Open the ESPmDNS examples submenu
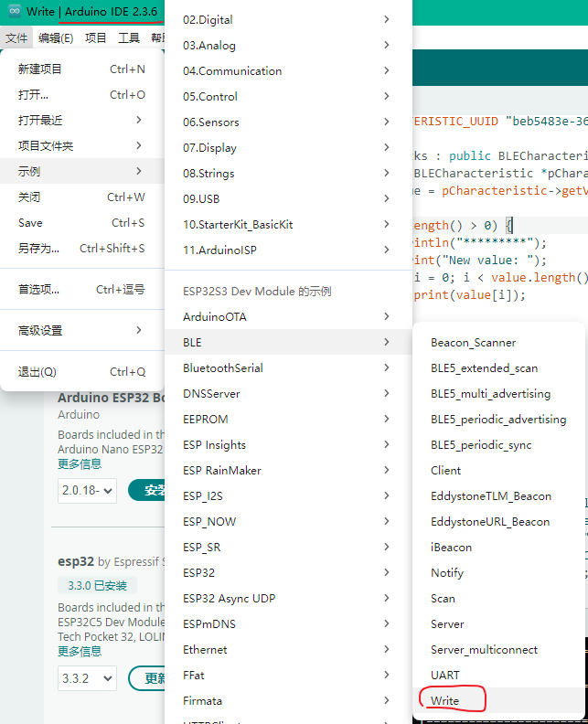The width and height of the screenshot is (588, 724). click(288, 623)
